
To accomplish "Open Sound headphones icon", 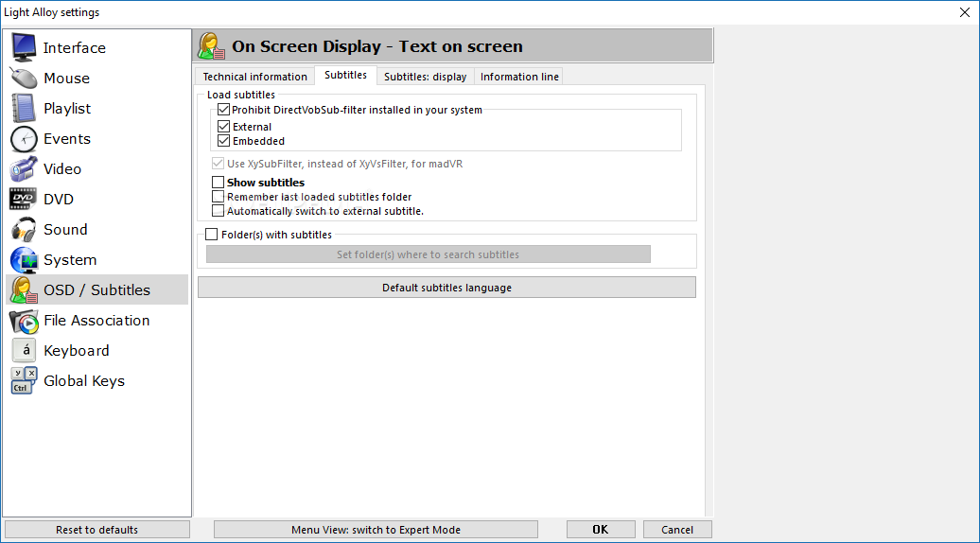I will click(x=24, y=229).
